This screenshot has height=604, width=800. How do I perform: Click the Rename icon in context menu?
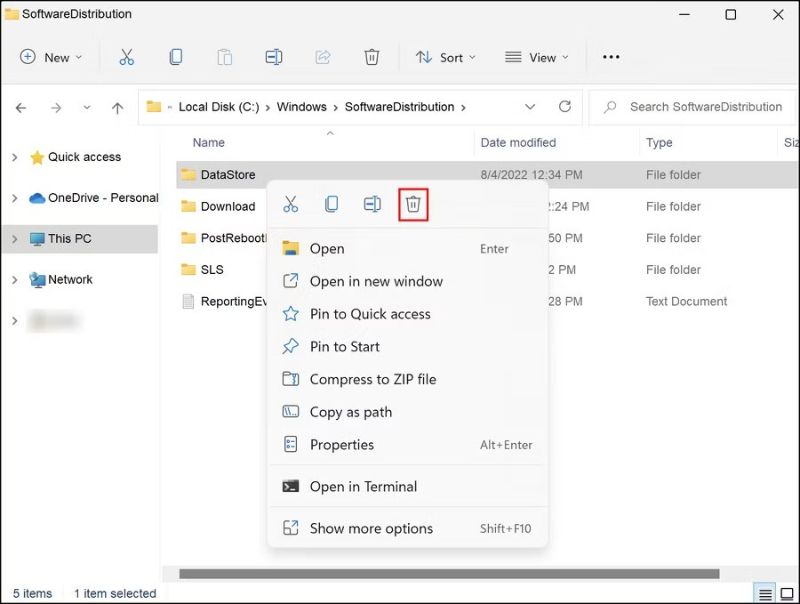[x=372, y=205]
